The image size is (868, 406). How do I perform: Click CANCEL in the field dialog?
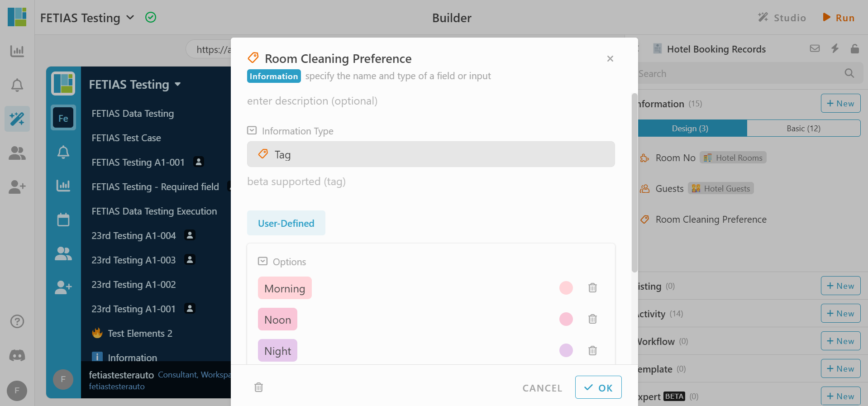(x=542, y=388)
